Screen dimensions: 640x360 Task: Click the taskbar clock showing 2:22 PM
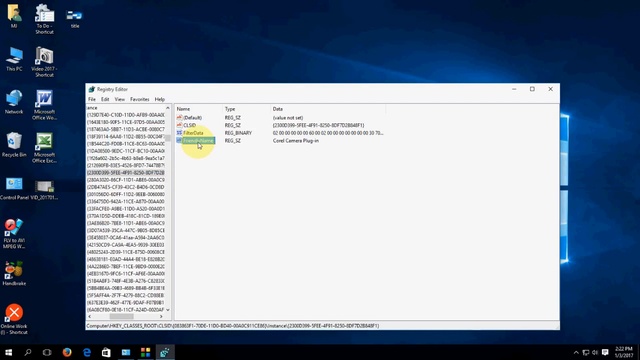point(624,352)
